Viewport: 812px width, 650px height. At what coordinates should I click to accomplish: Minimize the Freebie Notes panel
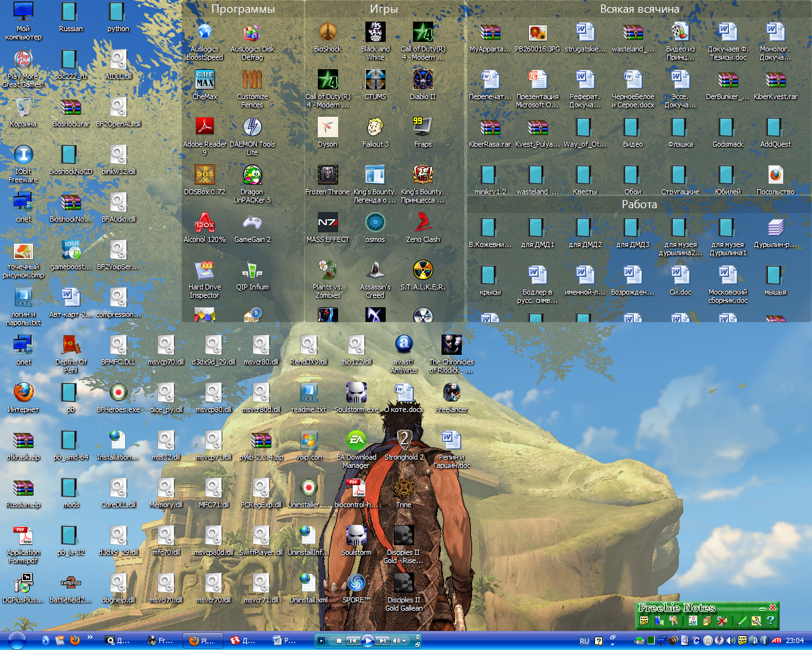coord(763,608)
